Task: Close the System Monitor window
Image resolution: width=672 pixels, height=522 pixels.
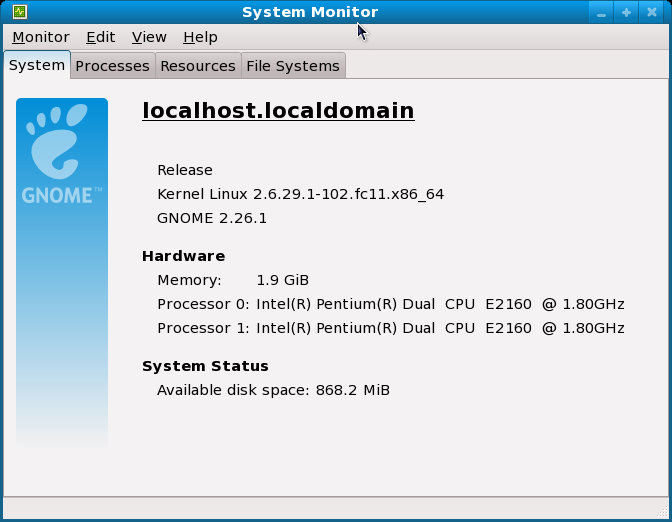Action: pyautogui.click(x=652, y=12)
